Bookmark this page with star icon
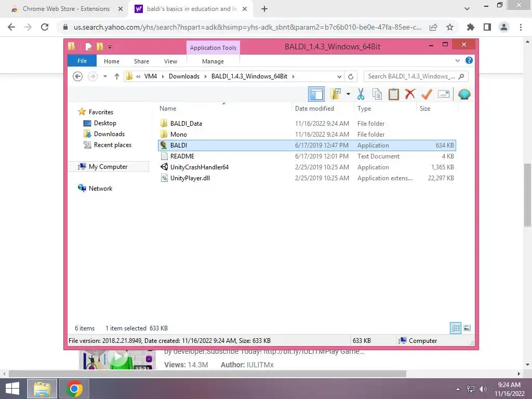532x399 pixels. pos(450,27)
